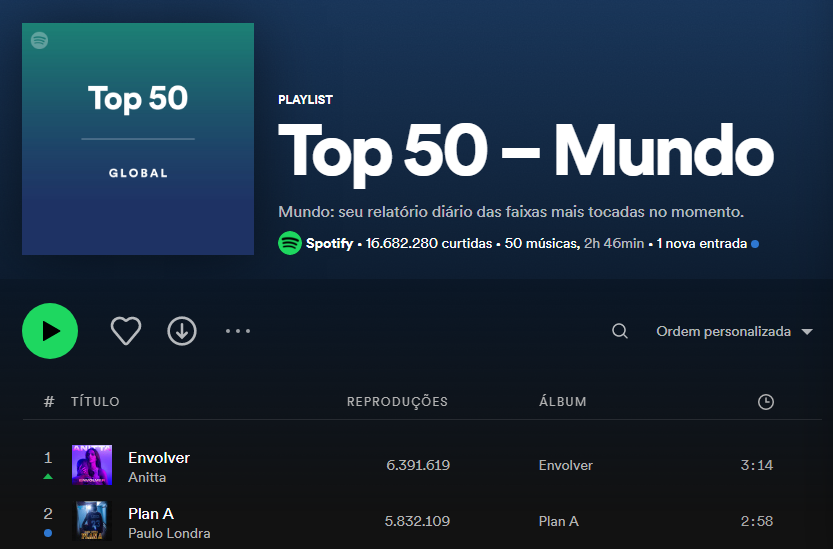Click play count 5.832.109
The height and width of the screenshot is (549, 833).
418,521
